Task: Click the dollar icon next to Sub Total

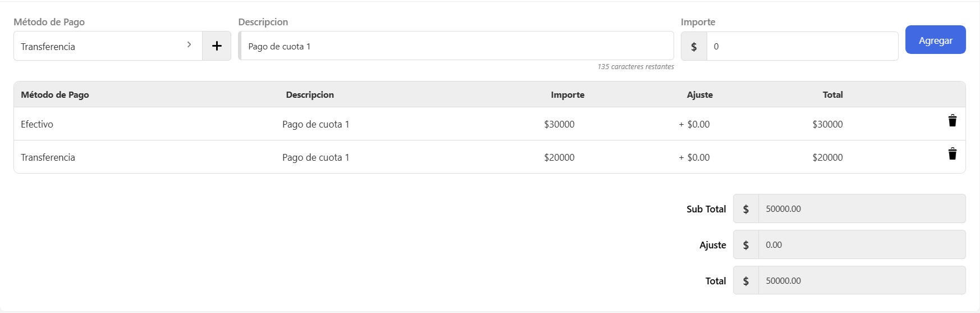Action: click(746, 209)
